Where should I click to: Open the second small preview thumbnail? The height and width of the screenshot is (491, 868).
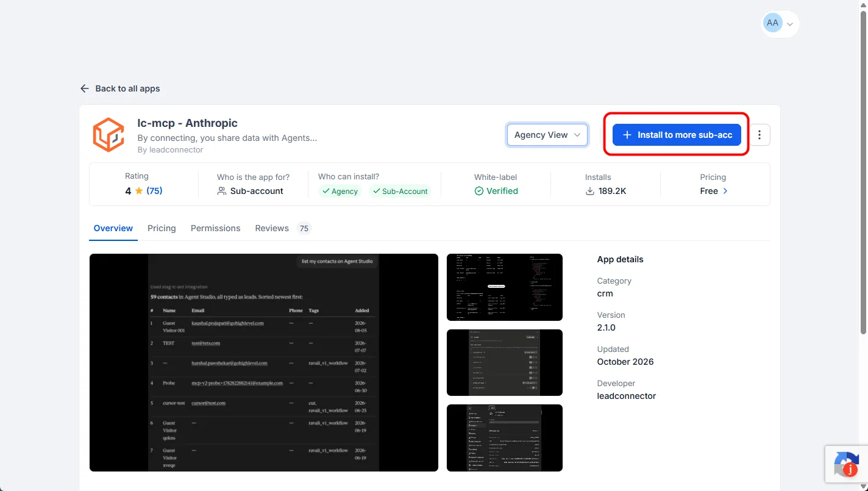point(505,362)
